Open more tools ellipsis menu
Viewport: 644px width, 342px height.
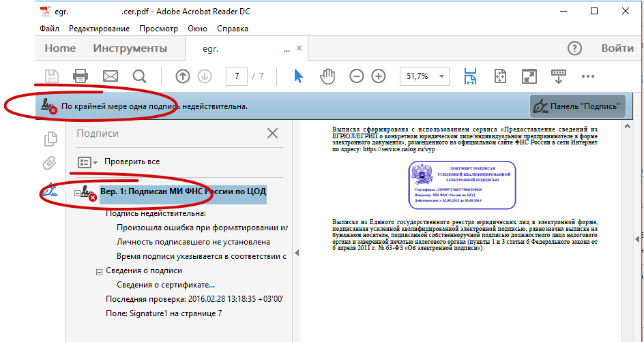pyautogui.click(x=588, y=76)
